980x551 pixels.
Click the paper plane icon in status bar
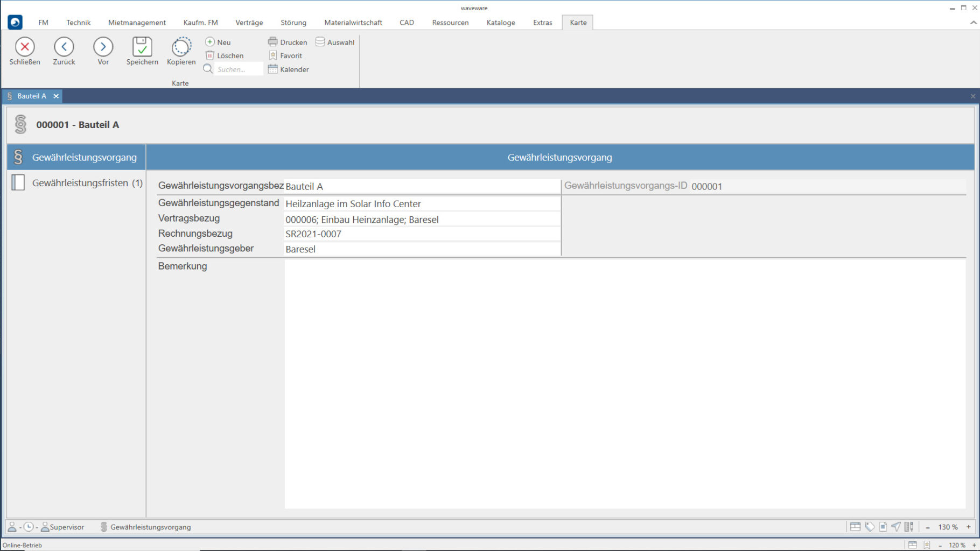tap(895, 527)
